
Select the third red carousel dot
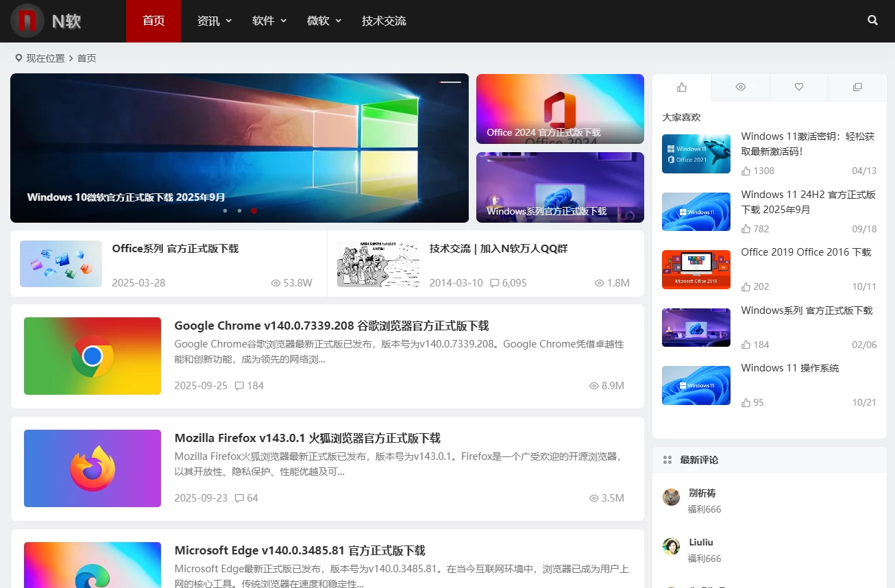coord(254,211)
